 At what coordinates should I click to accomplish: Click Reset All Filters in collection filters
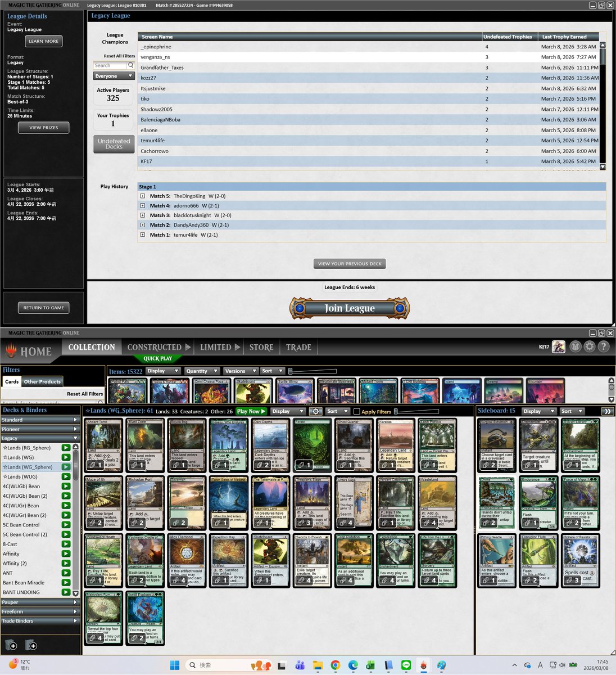tap(85, 394)
